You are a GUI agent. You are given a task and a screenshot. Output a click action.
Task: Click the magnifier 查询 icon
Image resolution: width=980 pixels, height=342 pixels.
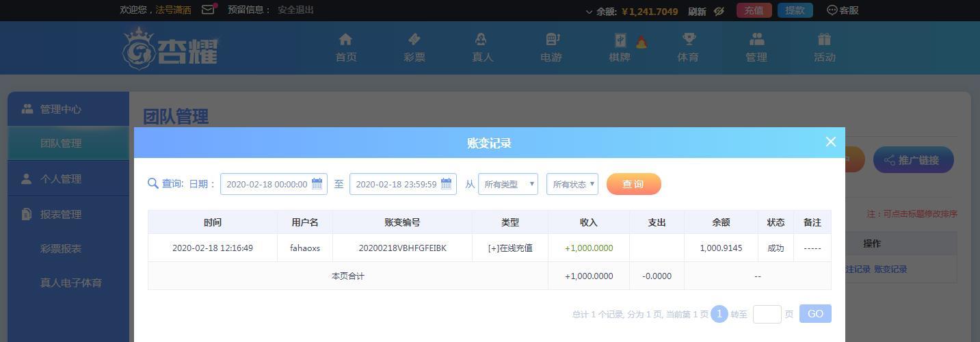153,183
